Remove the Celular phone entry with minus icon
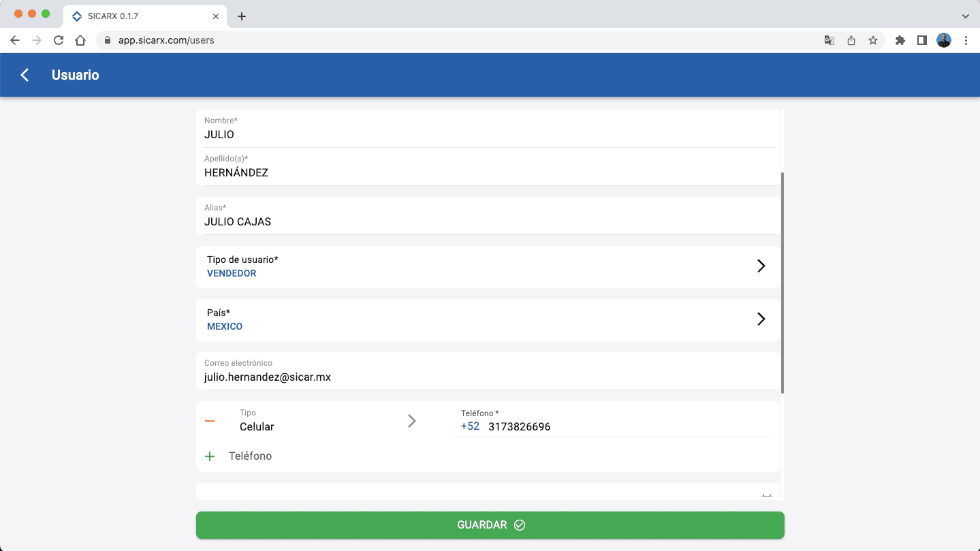 [210, 421]
